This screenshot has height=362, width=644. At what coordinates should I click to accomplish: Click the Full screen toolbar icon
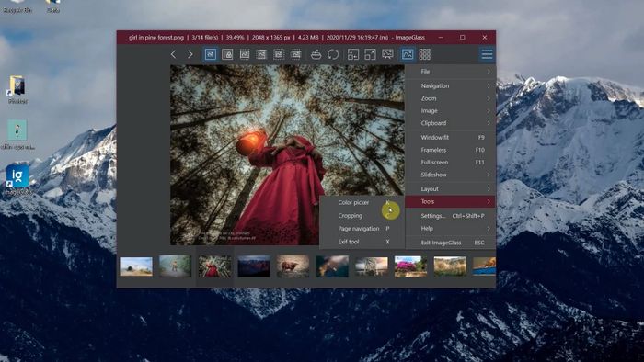pos(370,54)
